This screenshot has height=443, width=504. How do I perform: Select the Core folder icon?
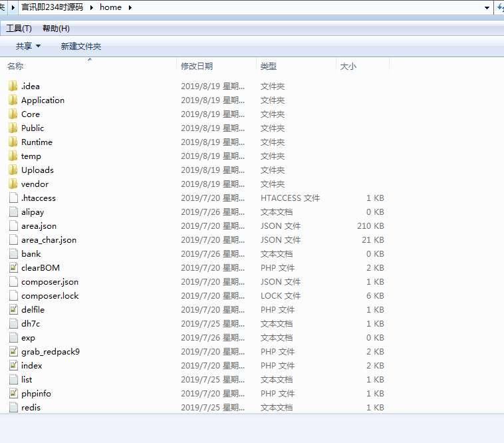click(x=13, y=114)
